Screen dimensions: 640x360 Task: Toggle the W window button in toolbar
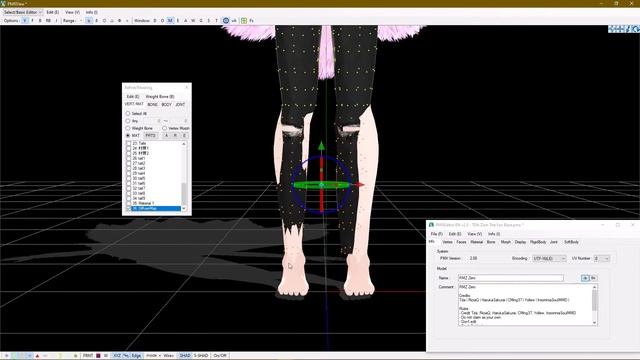[193, 20]
